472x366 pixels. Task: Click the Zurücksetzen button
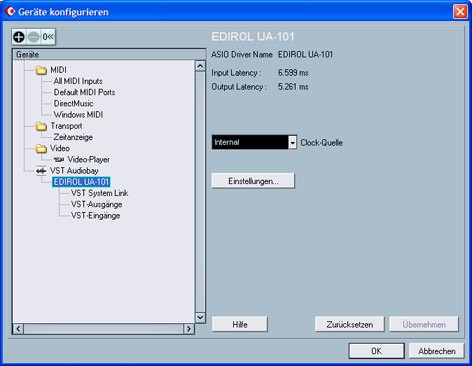click(350, 324)
